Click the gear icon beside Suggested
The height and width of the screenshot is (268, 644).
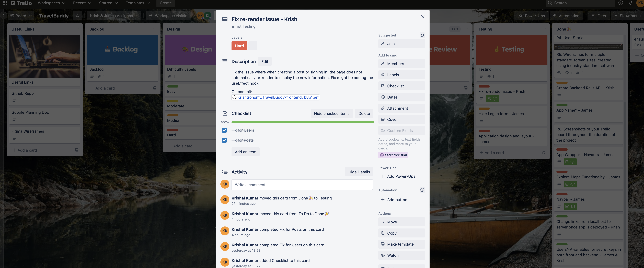pyautogui.click(x=422, y=35)
